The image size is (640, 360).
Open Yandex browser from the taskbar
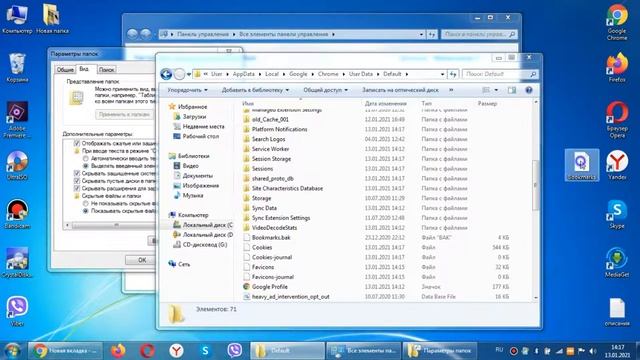[176, 351]
